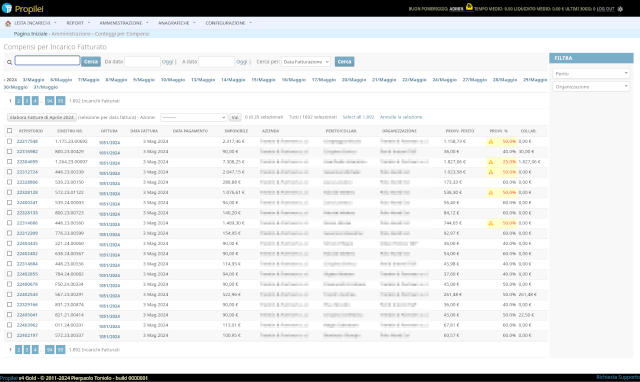Open the Perito filter dropdown
The width and height of the screenshot is (640, 382).
(x=591, y=73)
